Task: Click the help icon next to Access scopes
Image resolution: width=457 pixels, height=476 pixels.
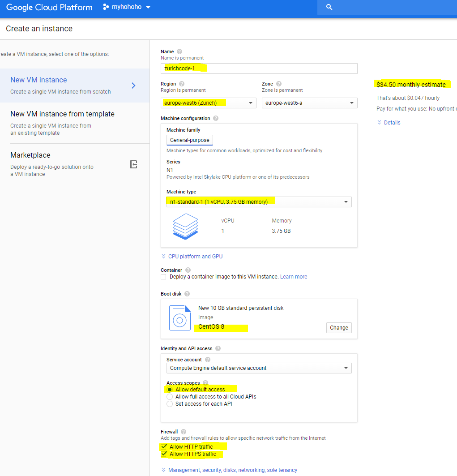Action: point(205,383)
